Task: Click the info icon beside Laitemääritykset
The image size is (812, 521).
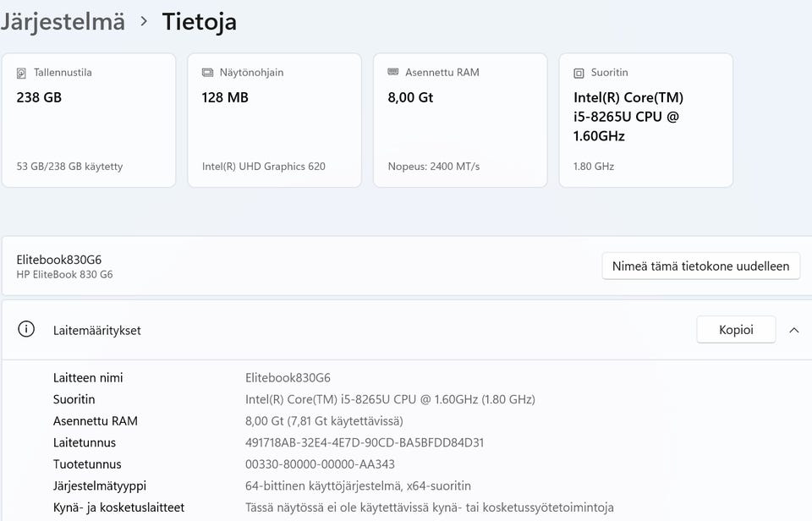Action: coord(26,330)
